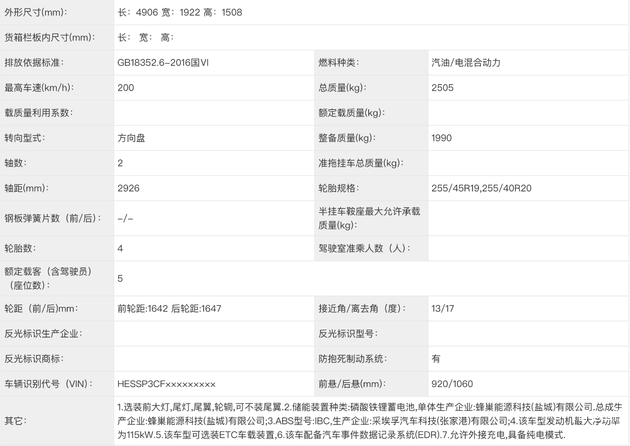Click the 钢板弹簧片数 value -/-
The height and width of the screenshot is (446, 630).
point(125,217)
